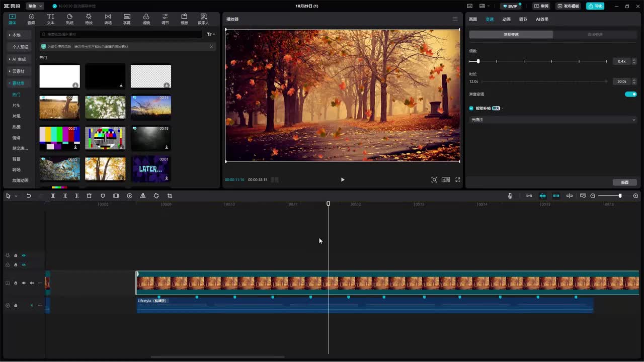Viewport: 644px width, 362px height.
Task: Switch to the 动画 tab
Action: tap(506, 19)
